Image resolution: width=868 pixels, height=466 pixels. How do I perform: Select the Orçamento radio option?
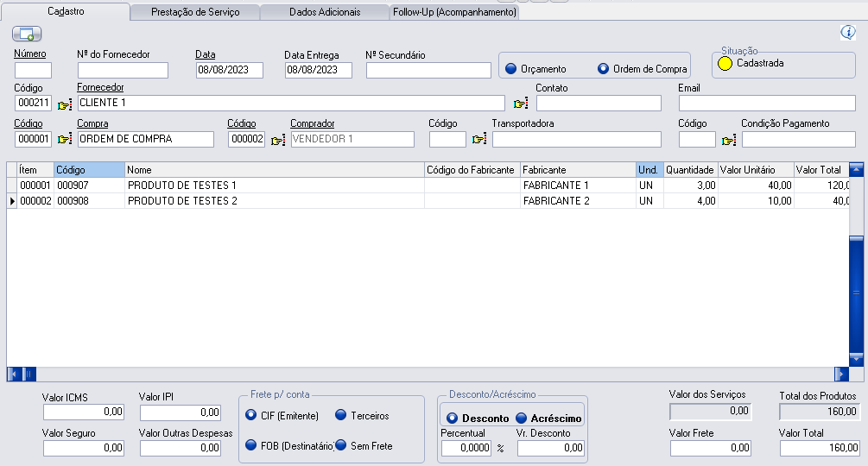510,69
